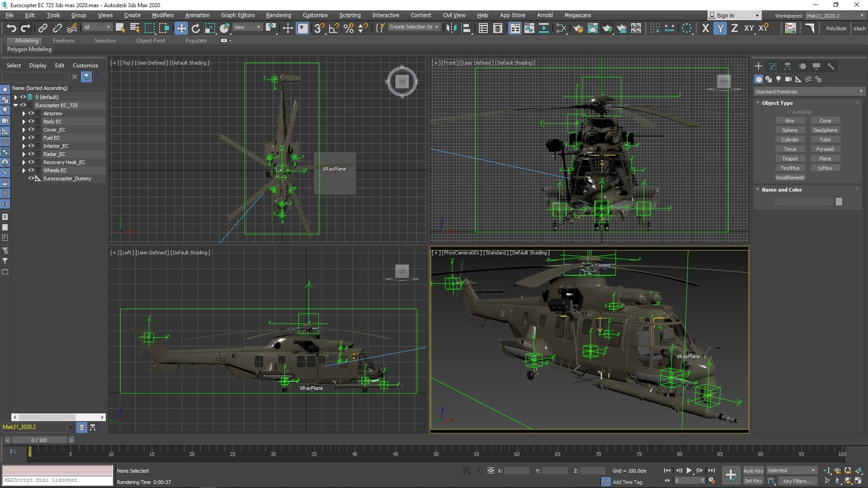This screenshot has height=488, width=868.
Task: Click the Teapot primitive button
Action: tap(790, 159)
